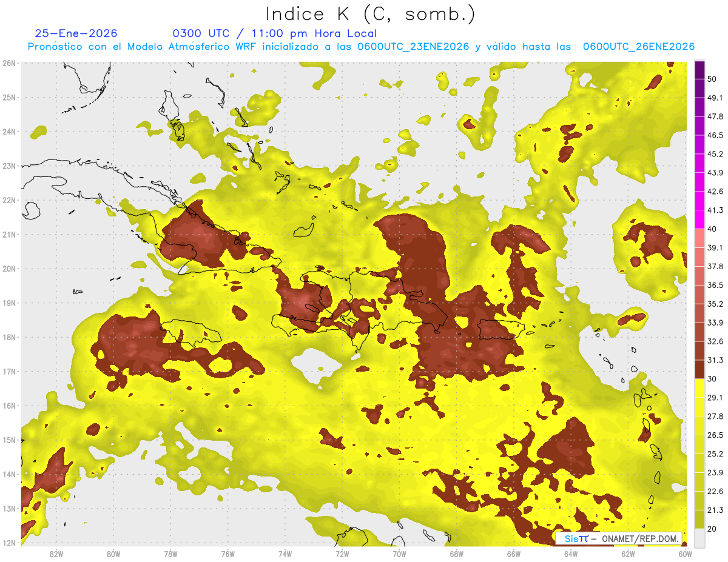Click the '42.6' color bar label
This screenshot has height=562, width=728.
point(715,192)
